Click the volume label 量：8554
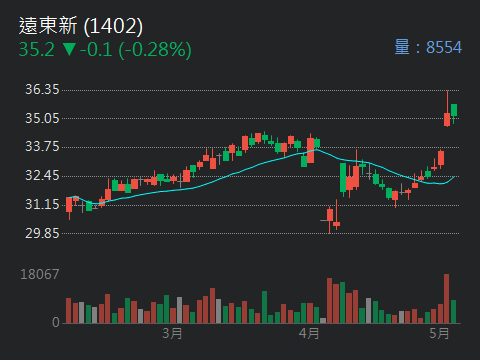Viewport: 480px width, 360px height. 428,47
